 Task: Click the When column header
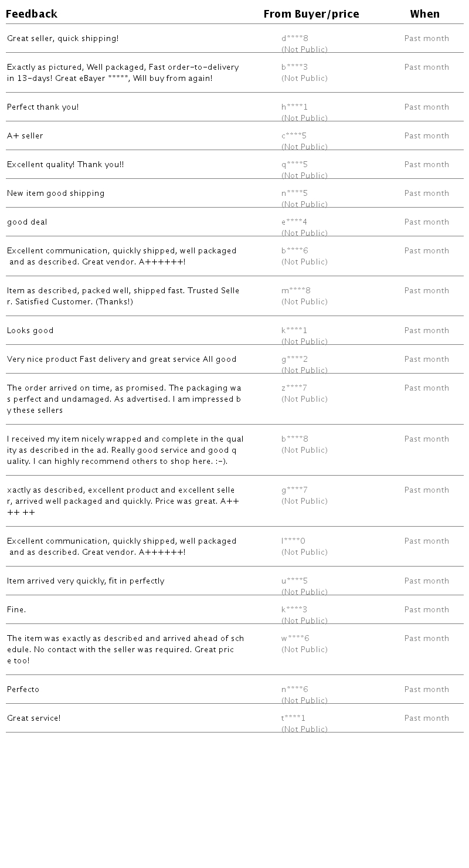pos(425,14)
